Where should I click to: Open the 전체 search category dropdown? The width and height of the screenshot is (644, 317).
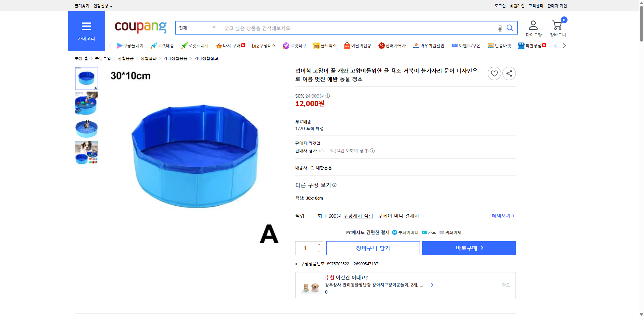(197, 28)
